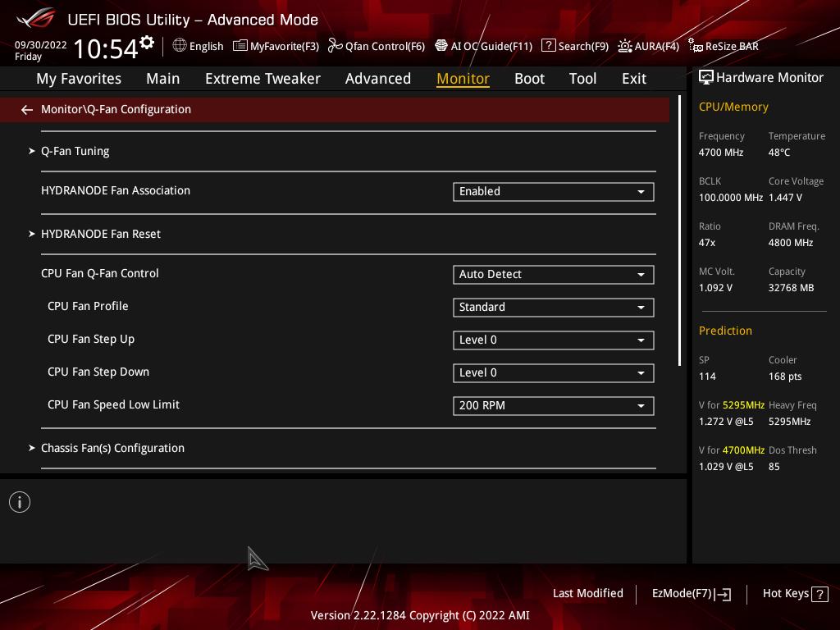840x630 pixels.
Task: Go to Boot tab
Action: tap(529, 79)
